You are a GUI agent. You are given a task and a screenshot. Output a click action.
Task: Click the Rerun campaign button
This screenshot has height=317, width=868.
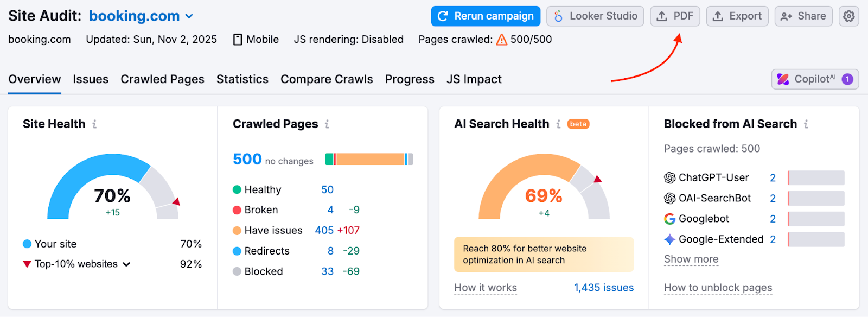coord(486,16)
